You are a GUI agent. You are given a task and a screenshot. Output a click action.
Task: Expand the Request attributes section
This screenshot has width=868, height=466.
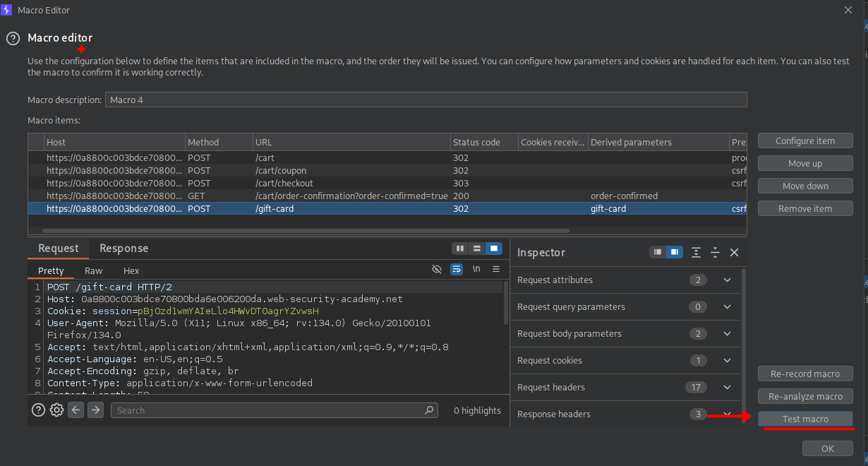(x=727, y=280)
